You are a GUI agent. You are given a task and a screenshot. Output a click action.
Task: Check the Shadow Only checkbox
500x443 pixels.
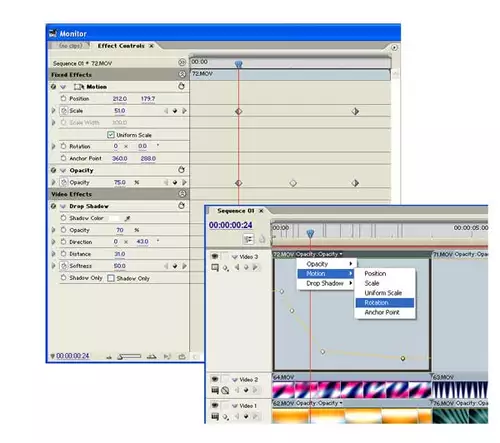111,278
